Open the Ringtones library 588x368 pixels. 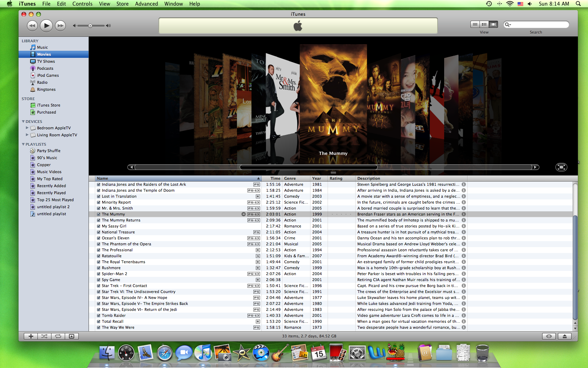[46, 89]
